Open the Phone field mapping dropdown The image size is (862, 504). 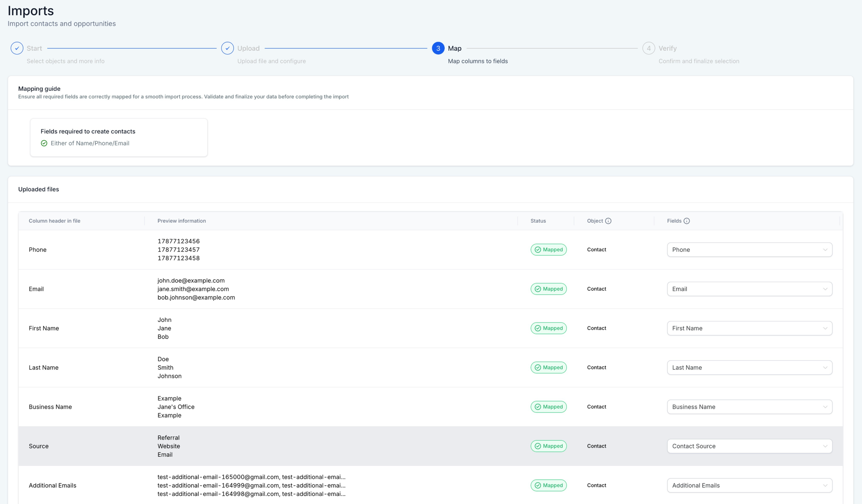pos(749,250)
